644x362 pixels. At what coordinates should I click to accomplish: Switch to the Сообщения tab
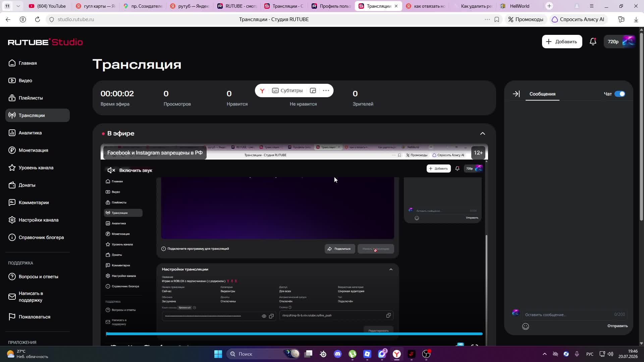[542, 94]
